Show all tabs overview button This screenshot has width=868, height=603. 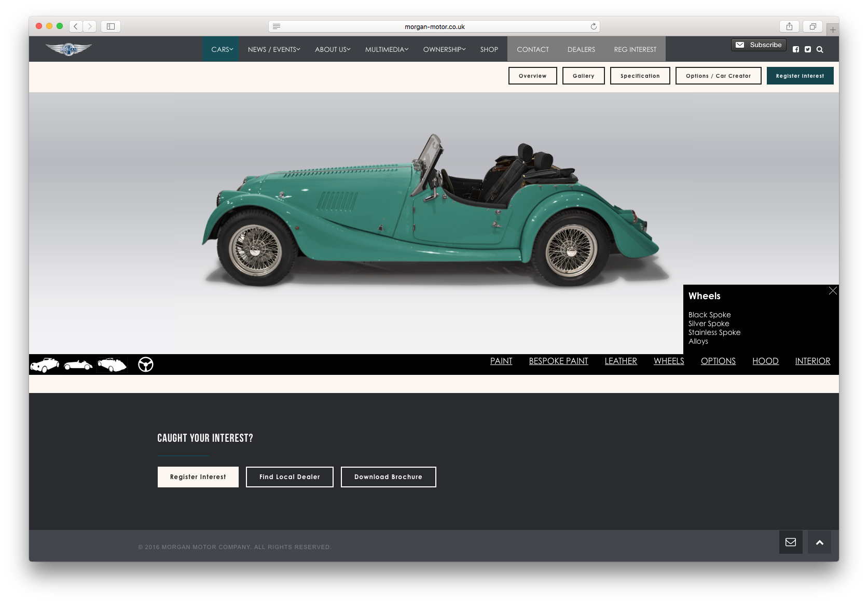point(812,26)
